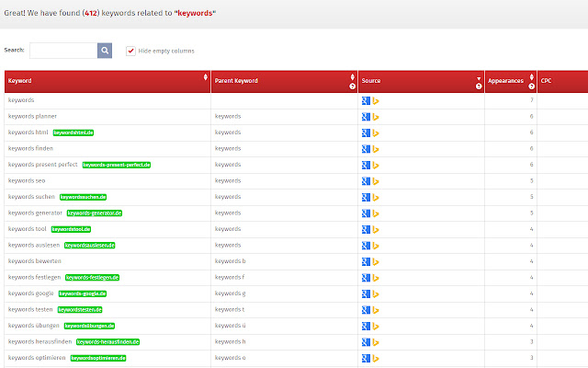
Task: Click Source header label
Action: 371,81
